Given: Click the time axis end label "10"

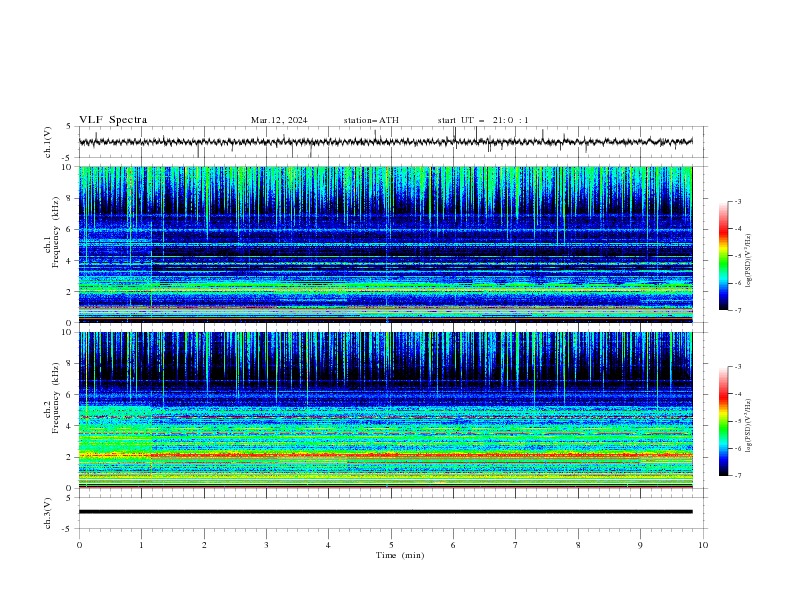Looking at the screenshot, I should (x=703, y=545).
